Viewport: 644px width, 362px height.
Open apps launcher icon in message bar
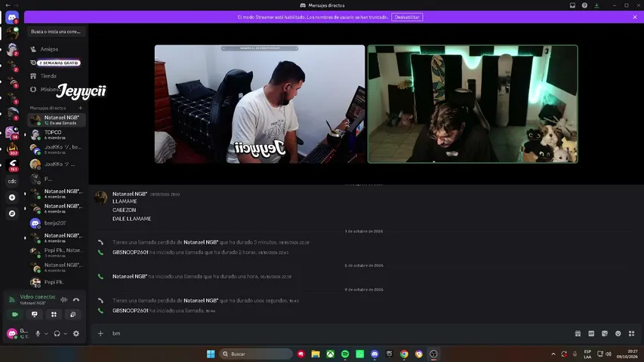pyautogui.click(x=632, y=333)
